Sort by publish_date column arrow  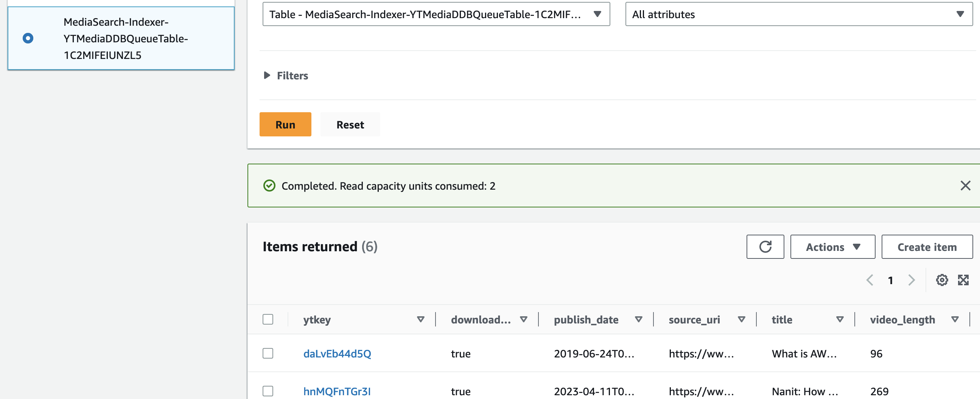click(638, 320)
